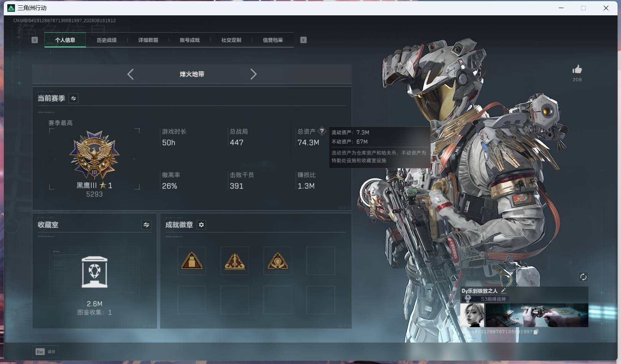621x364 pixels.
Task: Maximize the 三角洲行动 window
Action: pyautogui.click(x=583, y=8)
